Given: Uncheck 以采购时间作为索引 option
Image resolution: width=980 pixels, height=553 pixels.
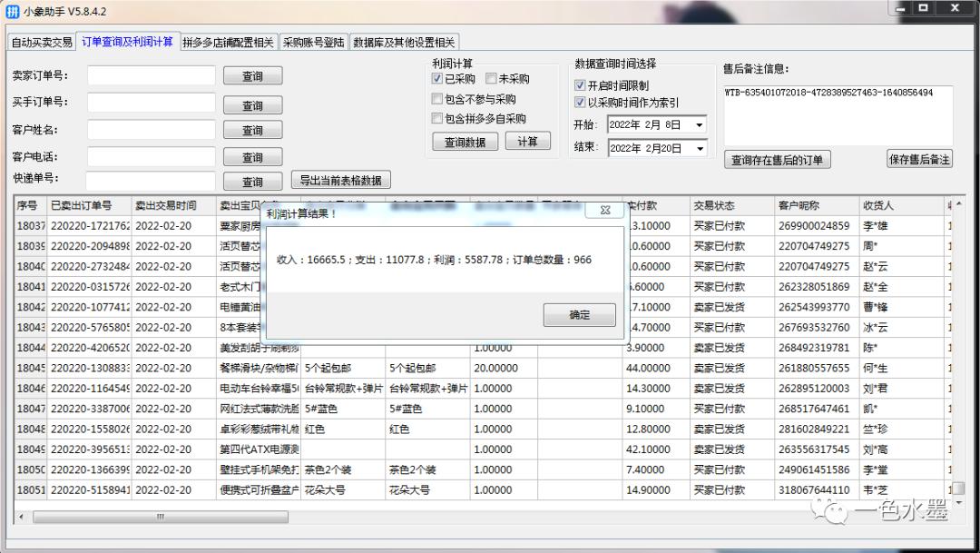Looking at the screenshot, I should click(578, 103).
